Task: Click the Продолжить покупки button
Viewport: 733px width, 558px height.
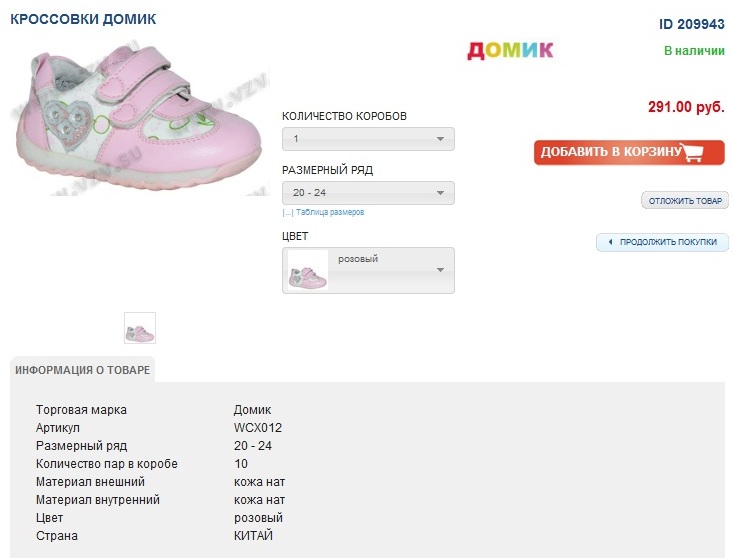Action: tap(663, 242)
